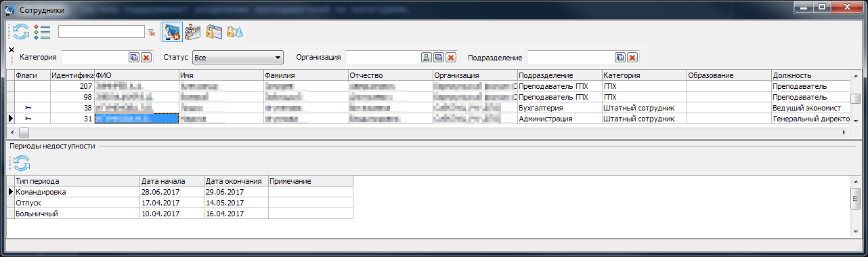Viewport: 868px width, 257px height.
Task: Sort by the Тип периода column header
Action: [x=77, y=182]
